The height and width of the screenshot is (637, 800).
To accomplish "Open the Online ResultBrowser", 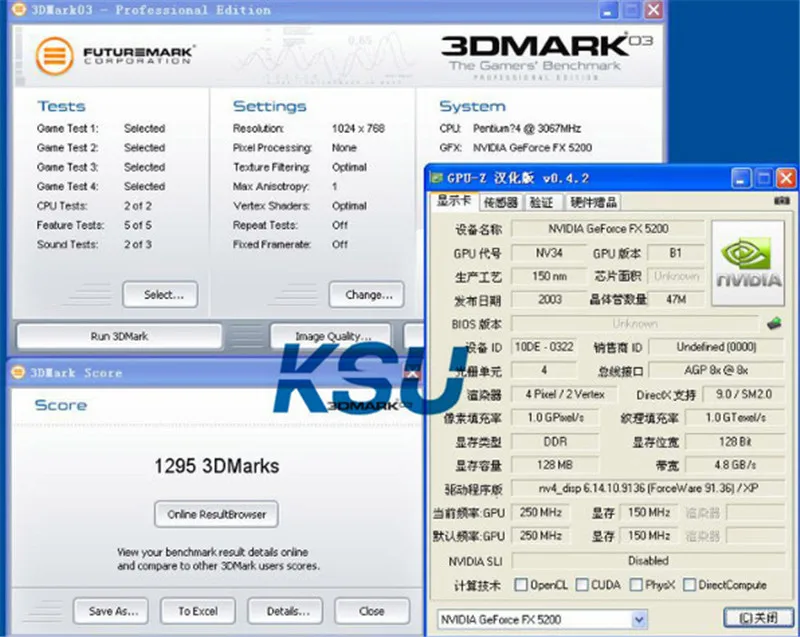I will [216, 514].
